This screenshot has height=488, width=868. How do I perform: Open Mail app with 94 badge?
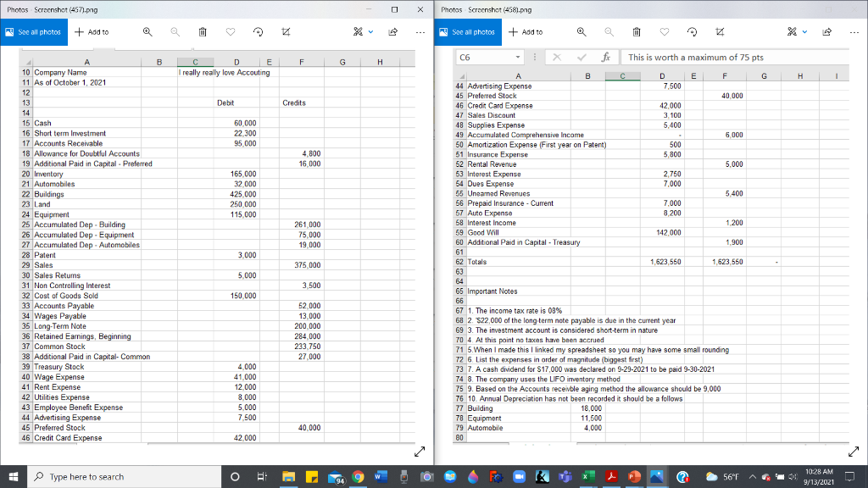[x=336, y=477]
